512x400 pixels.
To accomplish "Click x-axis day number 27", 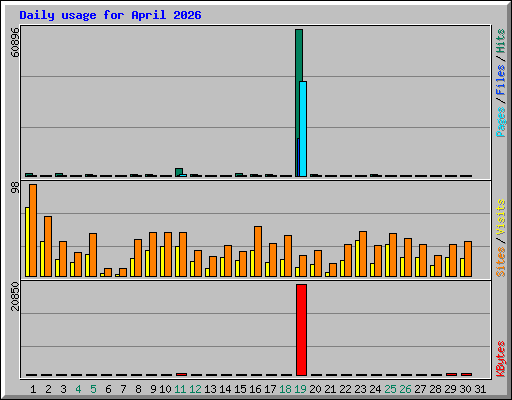I will [x=420, y=389].
